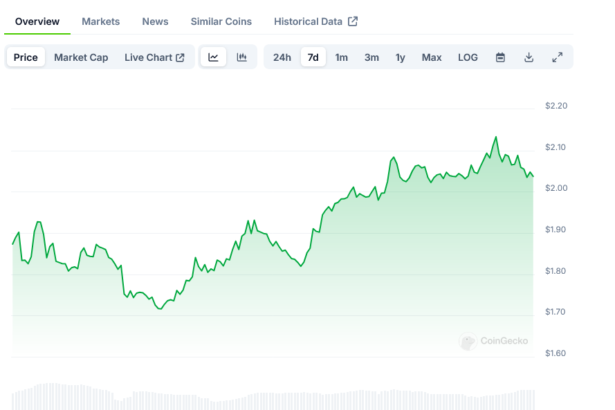The image size is (615, 410).
Task: Click the CoinGecko watermark logo
Action: [493, 342]
